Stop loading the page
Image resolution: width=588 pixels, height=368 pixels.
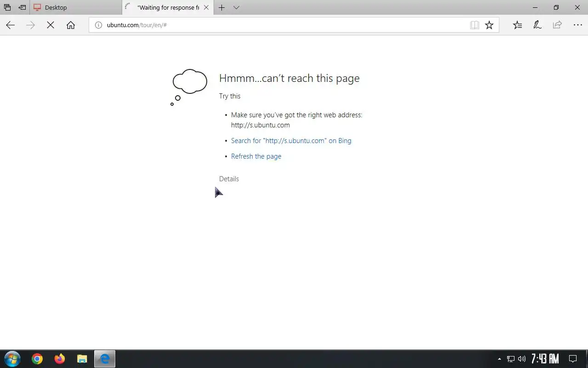pos(51,25)
